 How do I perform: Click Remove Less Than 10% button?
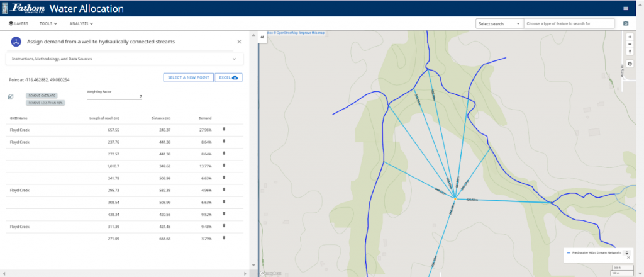(45, 103)
